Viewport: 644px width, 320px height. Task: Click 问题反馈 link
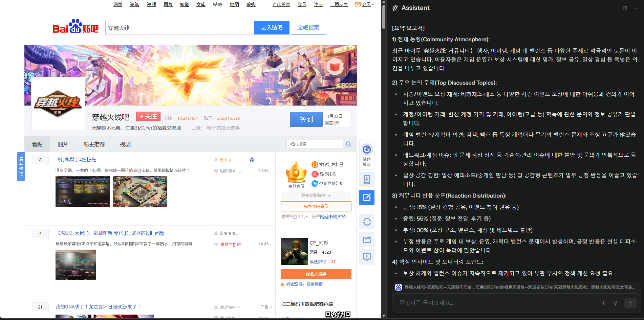pos(339,4)
